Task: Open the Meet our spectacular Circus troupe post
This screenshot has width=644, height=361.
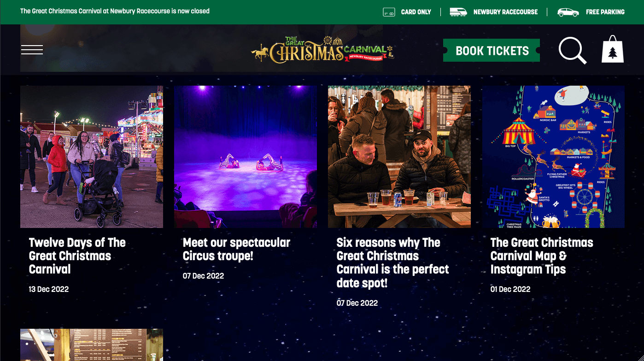Action: click(x=236, y=249)
